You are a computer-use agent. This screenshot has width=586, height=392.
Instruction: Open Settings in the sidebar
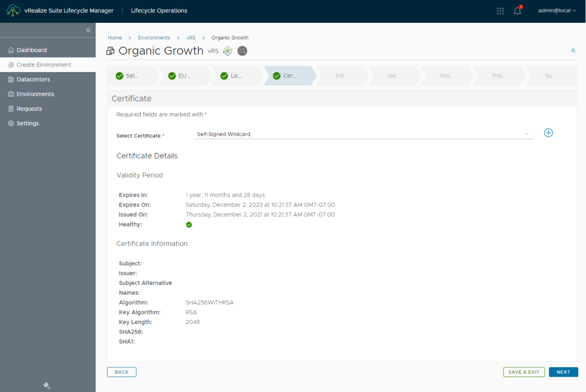coord(48,123)
